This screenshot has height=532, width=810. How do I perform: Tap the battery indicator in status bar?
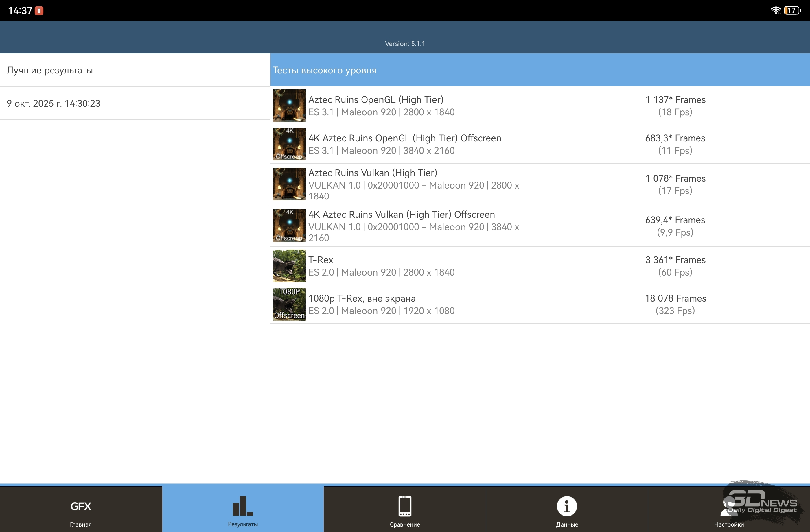(x=792, y=10)
